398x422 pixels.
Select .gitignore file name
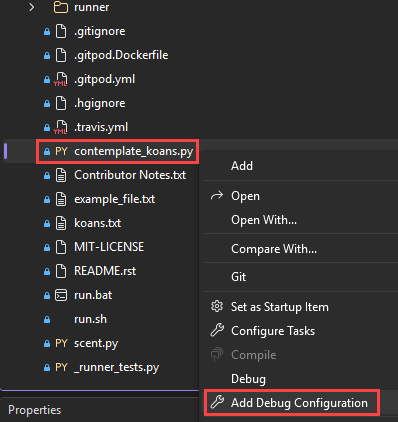(100, 32)
